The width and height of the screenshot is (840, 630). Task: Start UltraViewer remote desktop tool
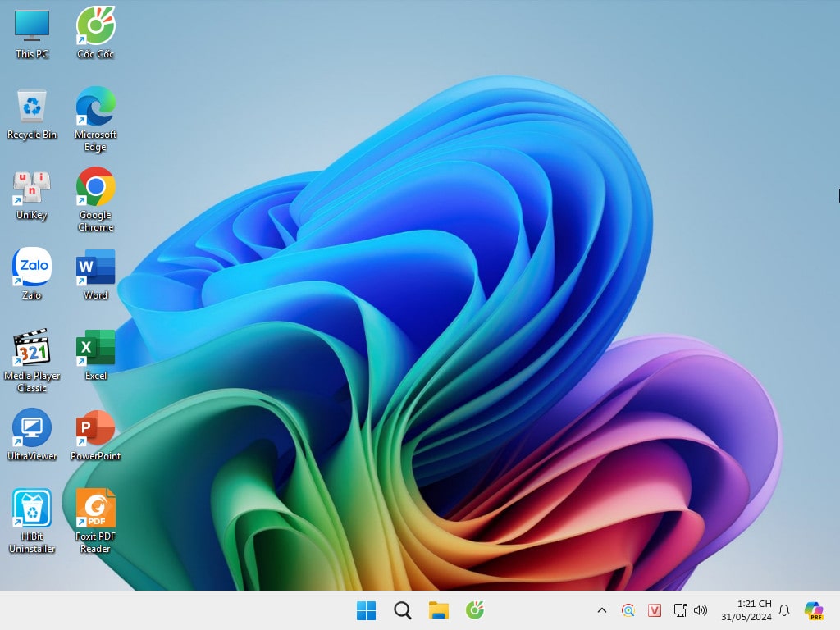click(32, 427)
